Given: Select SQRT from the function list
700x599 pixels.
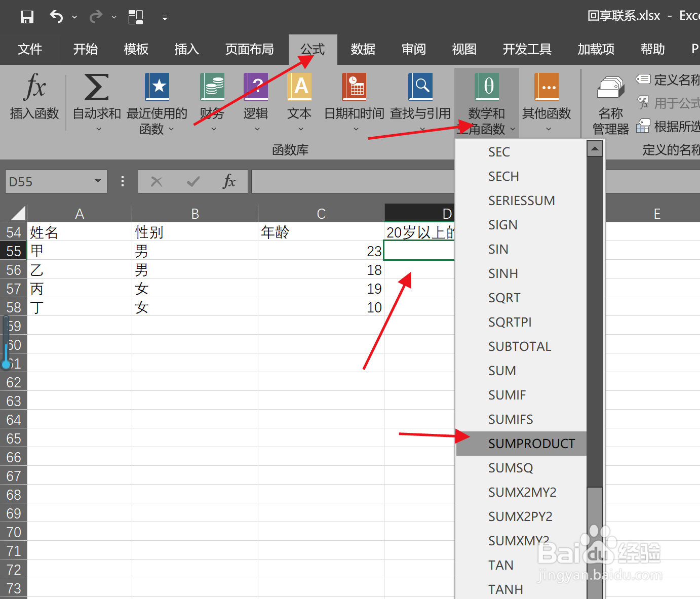Looking at the screenshot, I should [521, 298].
